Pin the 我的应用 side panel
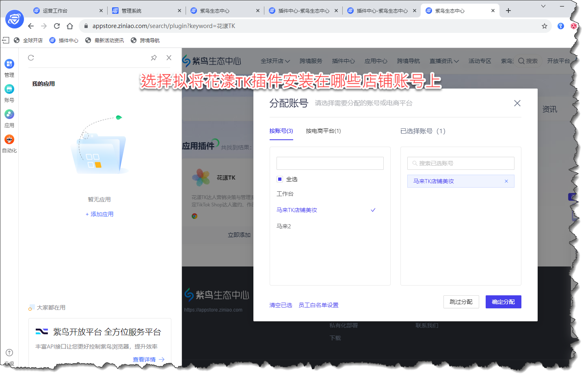Image resolution: width=588 pixels, height=379 pixels. [154, 58]
